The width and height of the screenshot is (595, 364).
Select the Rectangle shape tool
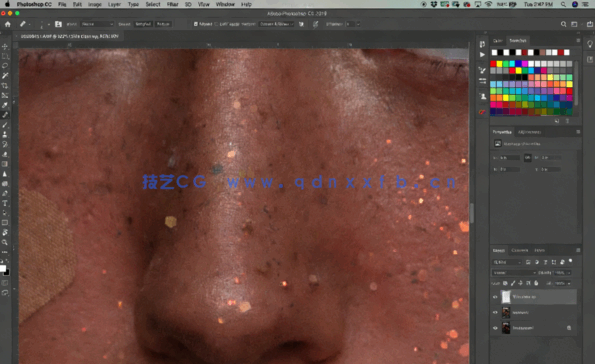coord(5,223)
